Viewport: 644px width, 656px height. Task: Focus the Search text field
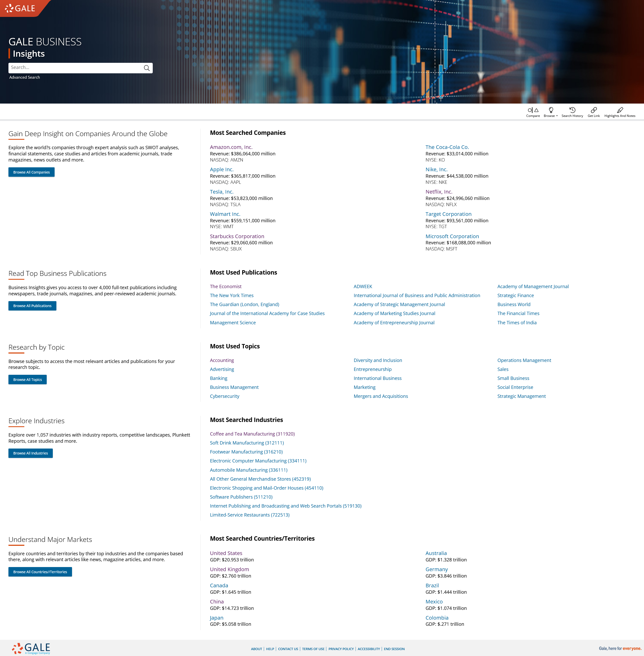click(74, 68)
